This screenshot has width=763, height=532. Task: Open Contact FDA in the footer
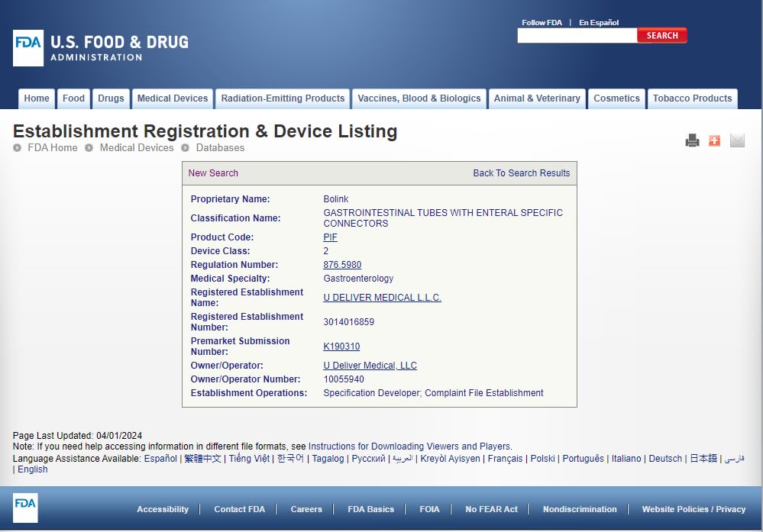click(239, 509)
